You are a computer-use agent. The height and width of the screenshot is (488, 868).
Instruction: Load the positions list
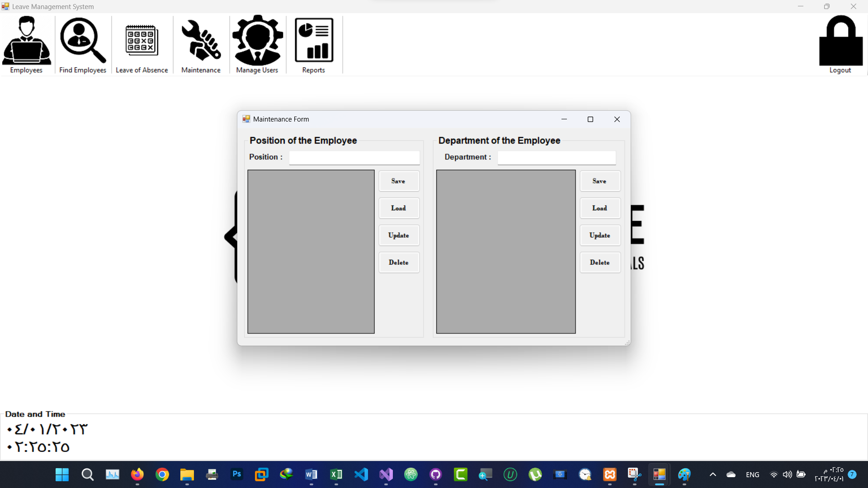[x=399, y=208]
